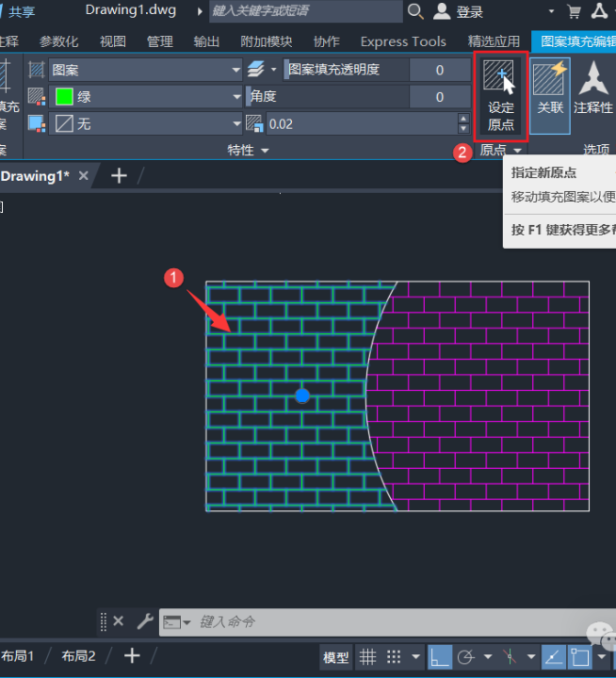Click the polar tracking icon in status bar
The width and height of the screenshot is (616, 678).
coord(465,656)
